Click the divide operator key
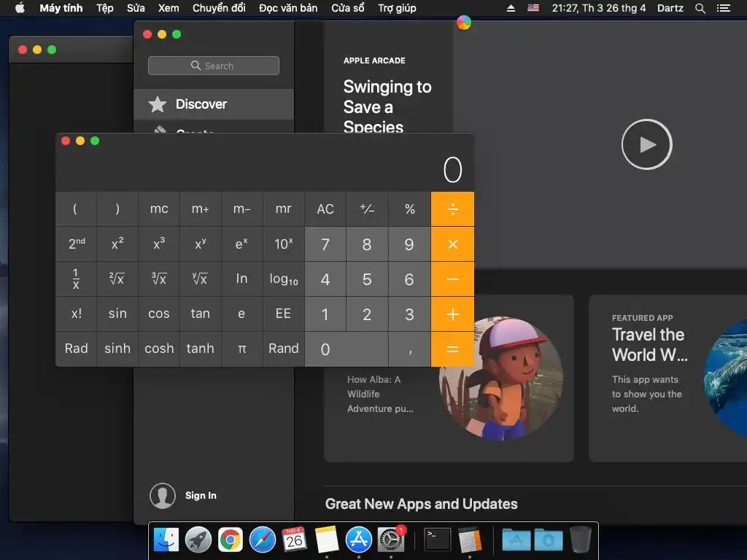747x560 pixels. point(452,209)
